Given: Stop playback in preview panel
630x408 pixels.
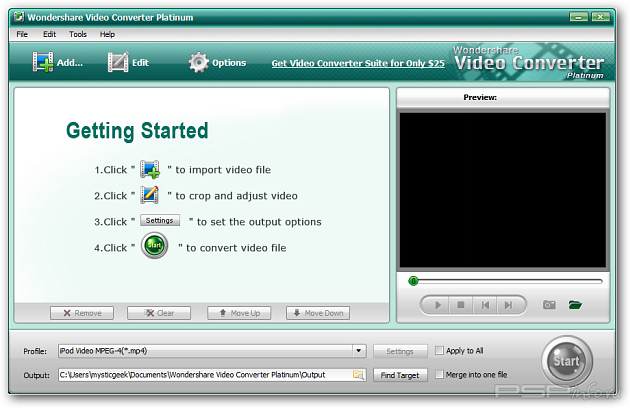Looking at the screenshot, I should (460, 304).
